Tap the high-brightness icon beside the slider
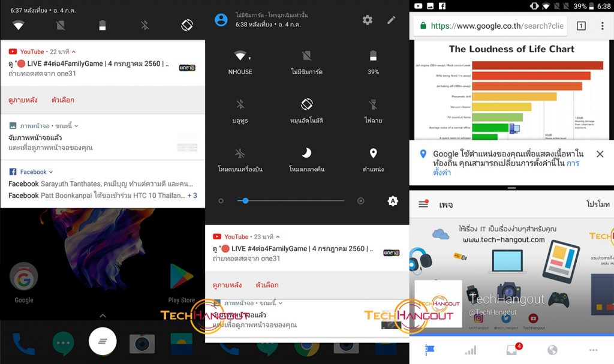Viewport: 614px width, 364px height. pos(360,201)
